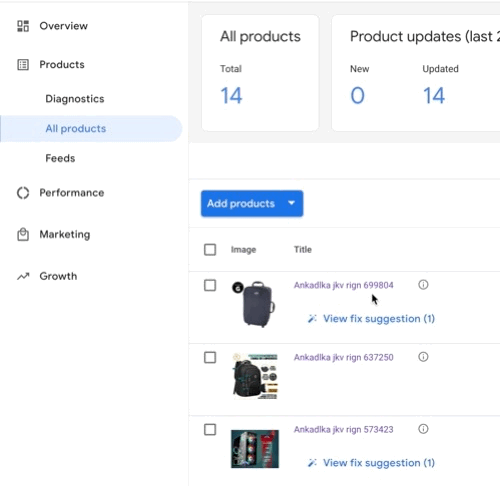Click the Growth trend arrow icon
The image size is (500, 486).
pos(23,276)
